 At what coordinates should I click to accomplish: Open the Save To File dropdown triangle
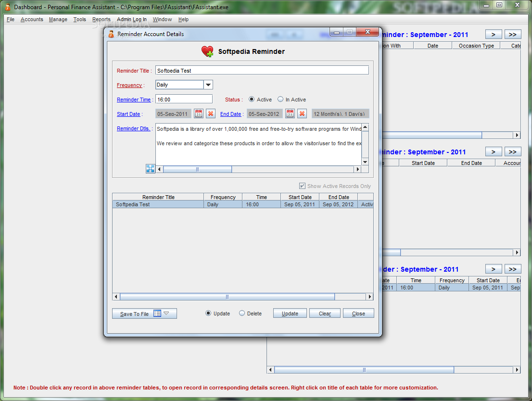166,313
